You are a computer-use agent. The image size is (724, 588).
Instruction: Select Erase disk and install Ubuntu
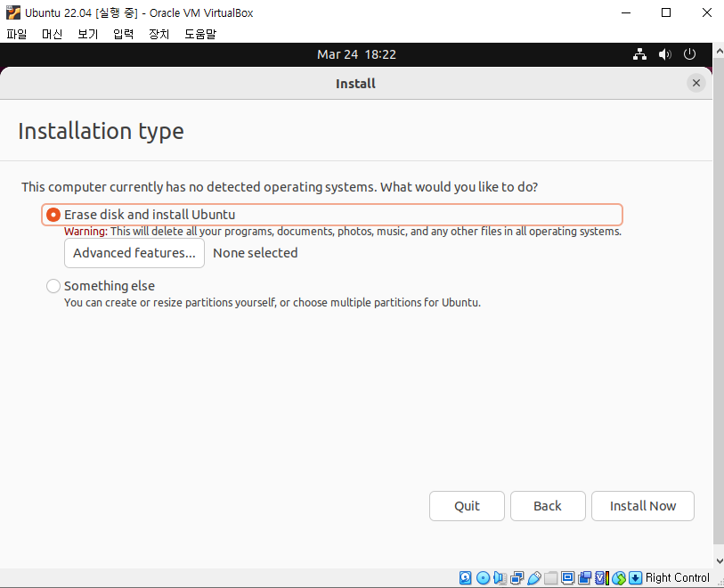click(x=332, y=215)
